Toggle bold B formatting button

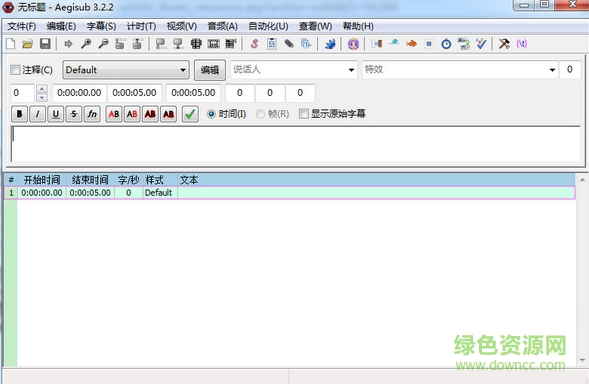click(x=19, y=113)
